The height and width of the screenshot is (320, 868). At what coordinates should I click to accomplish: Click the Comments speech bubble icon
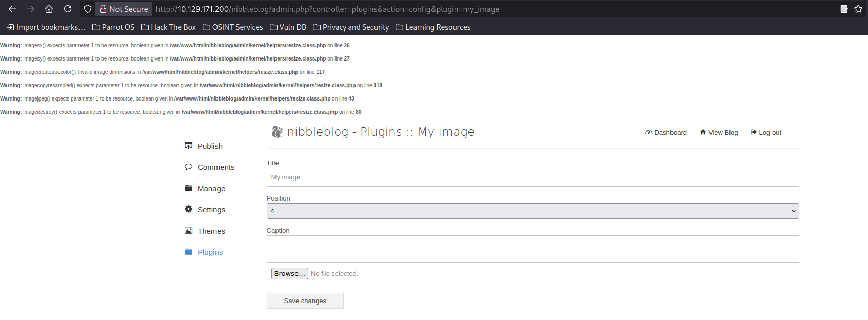[x=188, y=167]
